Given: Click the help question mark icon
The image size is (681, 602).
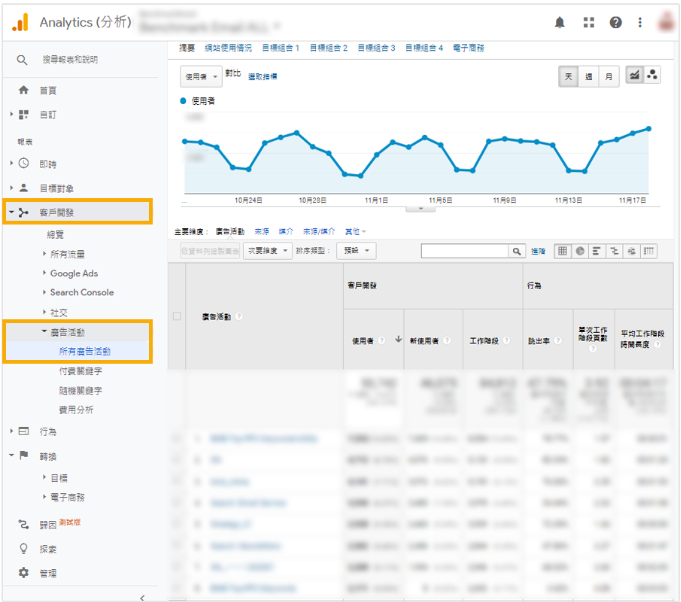Looking at the screenshot, I should coord(615,22).
